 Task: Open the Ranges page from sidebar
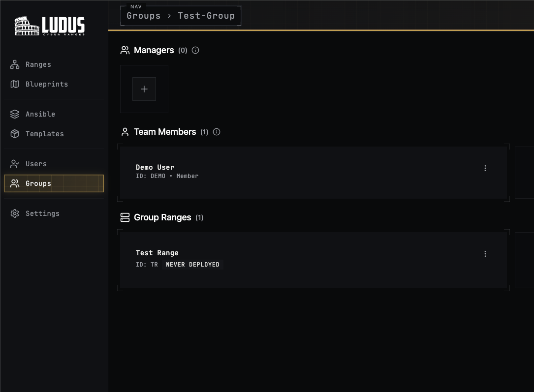[x=38, y=64]
